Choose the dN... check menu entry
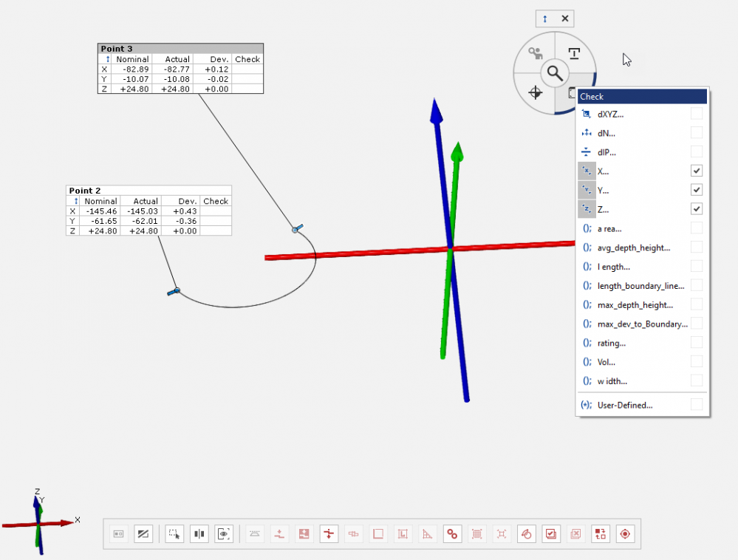The image size is (738, 560). [607, 133]
